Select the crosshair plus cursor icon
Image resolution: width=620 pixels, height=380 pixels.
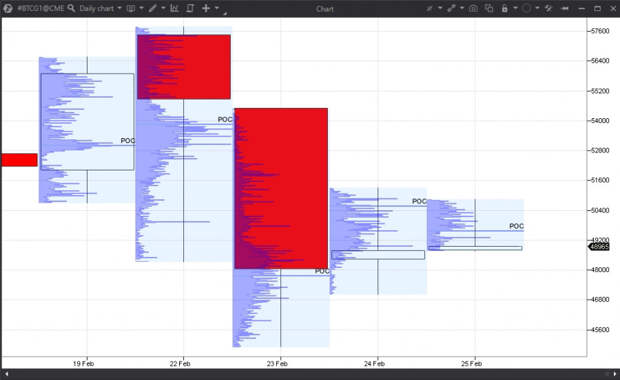coord(206,8)
